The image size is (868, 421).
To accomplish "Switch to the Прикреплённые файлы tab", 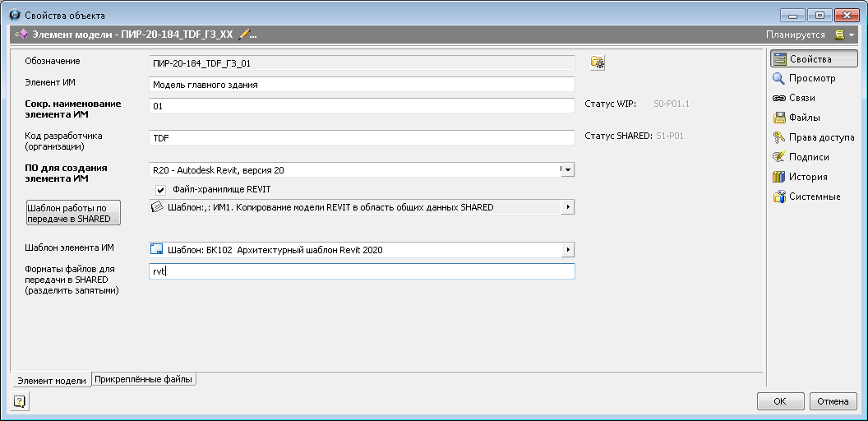I will click(144, 380).
